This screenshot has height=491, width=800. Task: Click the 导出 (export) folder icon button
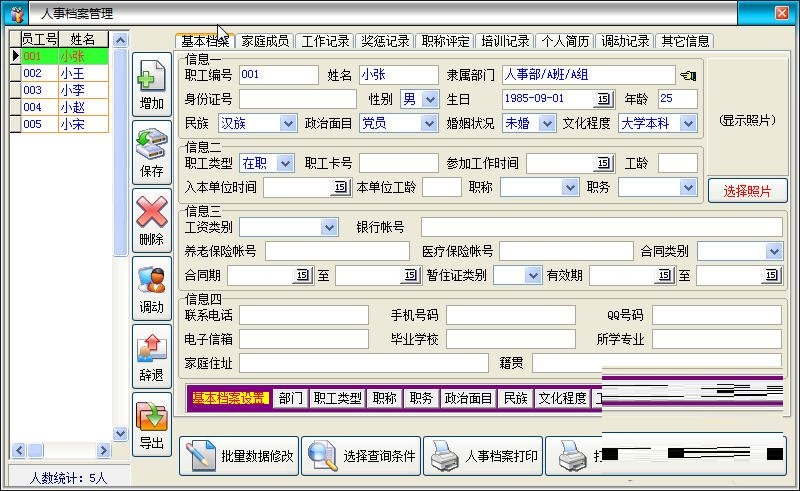click(x=152, y=424)
